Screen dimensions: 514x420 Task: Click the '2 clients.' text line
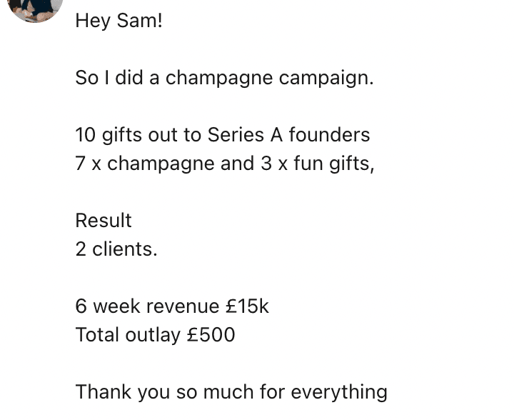(116, 249)
